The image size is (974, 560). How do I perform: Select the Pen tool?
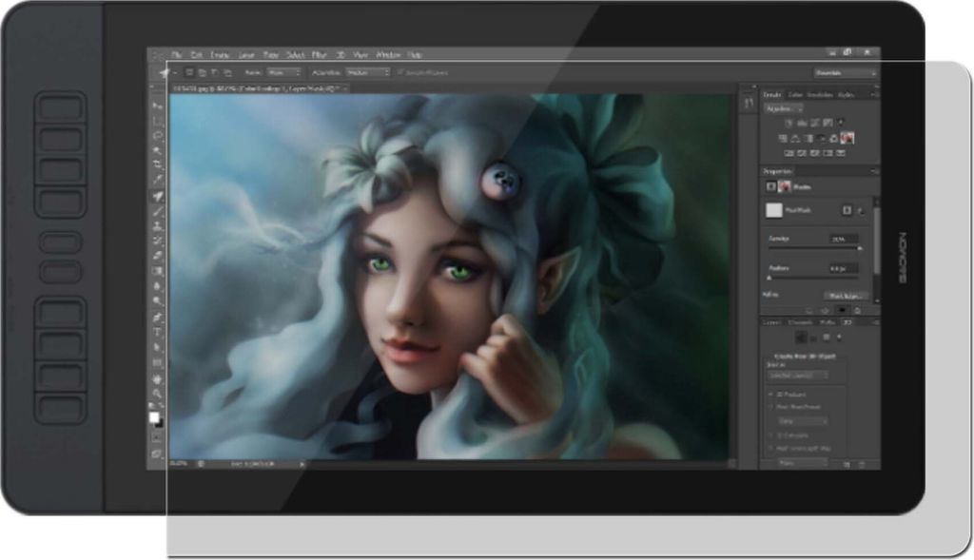(158, 318)
